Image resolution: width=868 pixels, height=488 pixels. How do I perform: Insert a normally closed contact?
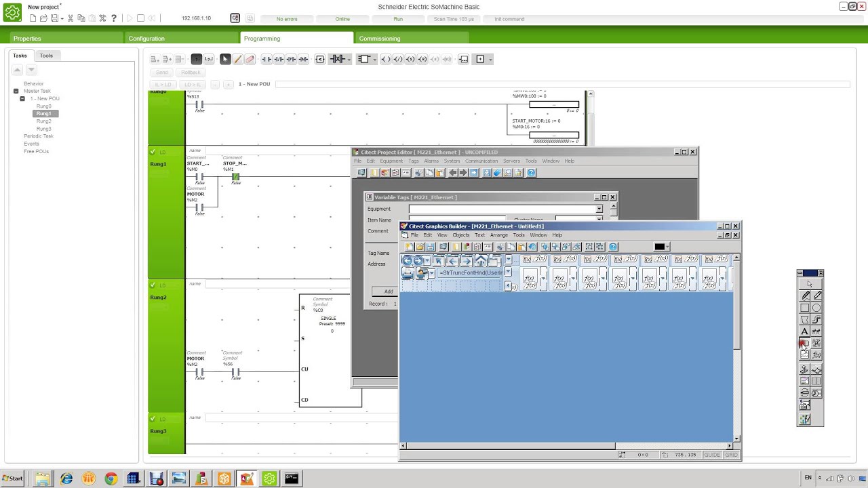tap(279, 60)
